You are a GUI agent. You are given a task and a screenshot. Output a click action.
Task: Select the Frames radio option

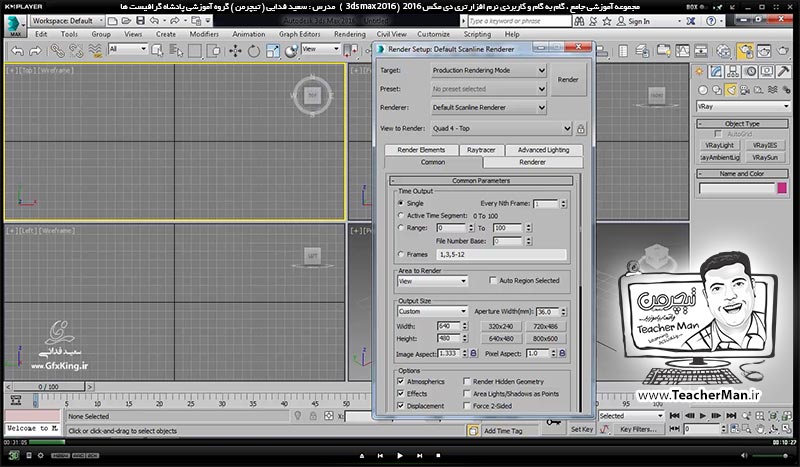401,254
